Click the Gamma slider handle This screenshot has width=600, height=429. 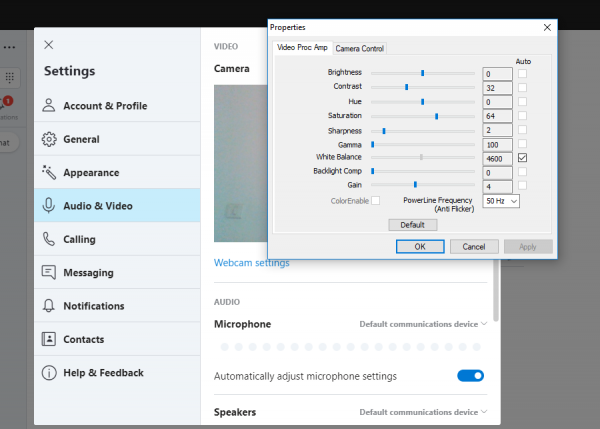[373, 145]
